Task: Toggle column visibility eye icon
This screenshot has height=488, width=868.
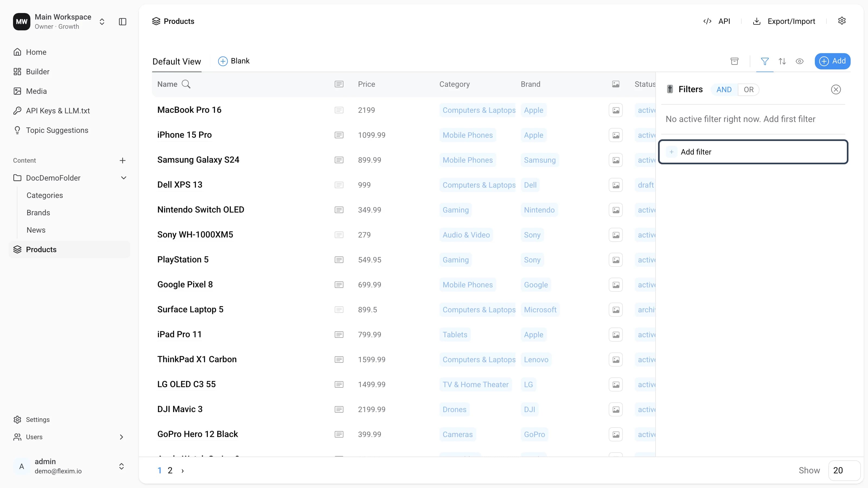Action: point(800,61)
